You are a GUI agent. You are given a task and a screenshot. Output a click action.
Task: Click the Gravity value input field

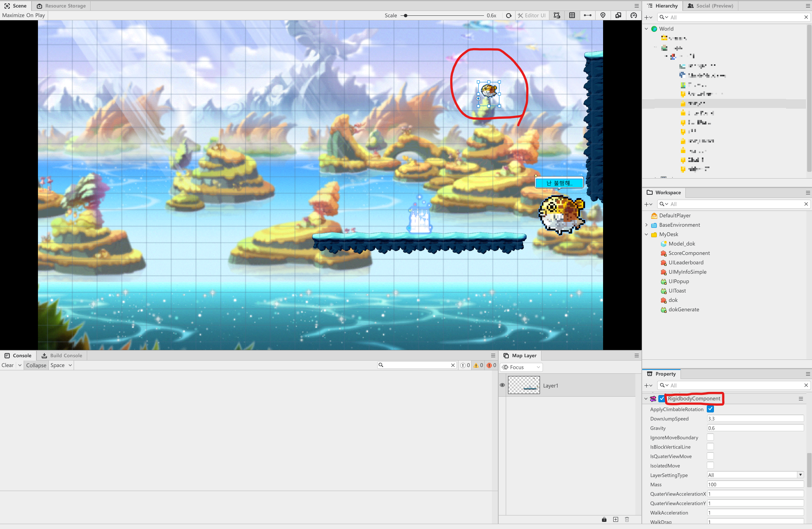click(755, 428)
